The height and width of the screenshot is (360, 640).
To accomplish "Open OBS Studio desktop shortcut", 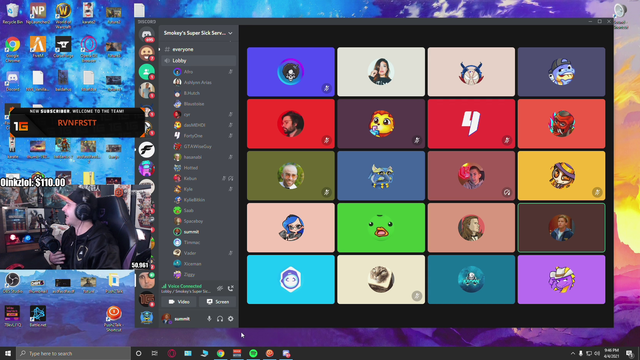I will pos(13,283).
